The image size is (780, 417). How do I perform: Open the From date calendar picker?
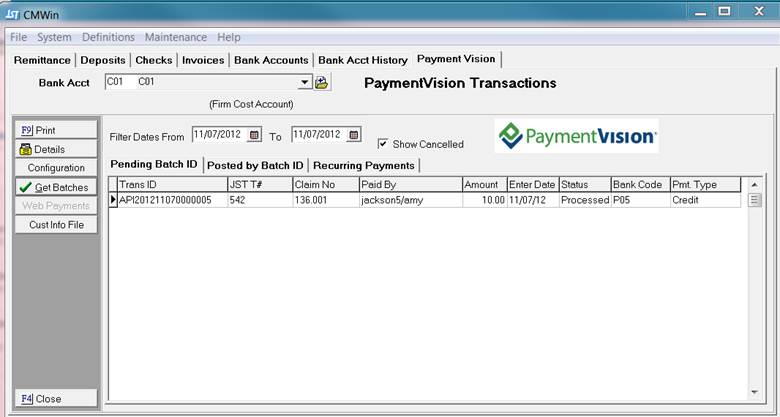(254, 135)
